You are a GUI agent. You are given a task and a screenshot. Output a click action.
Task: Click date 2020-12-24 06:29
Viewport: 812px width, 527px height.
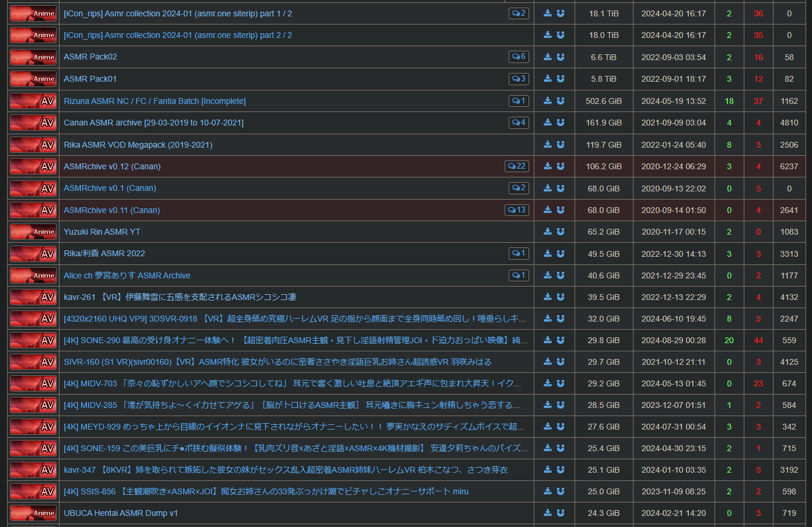tap(674, 166)
